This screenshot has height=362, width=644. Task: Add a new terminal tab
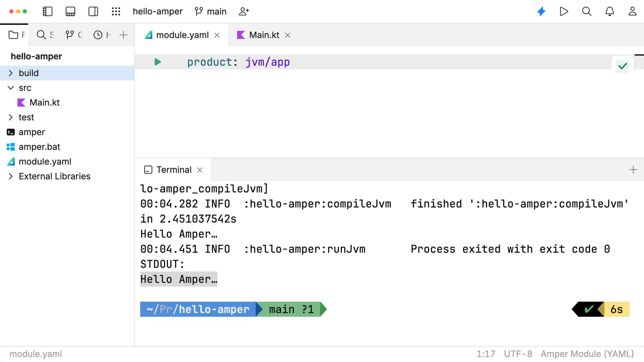pos(633,170)
